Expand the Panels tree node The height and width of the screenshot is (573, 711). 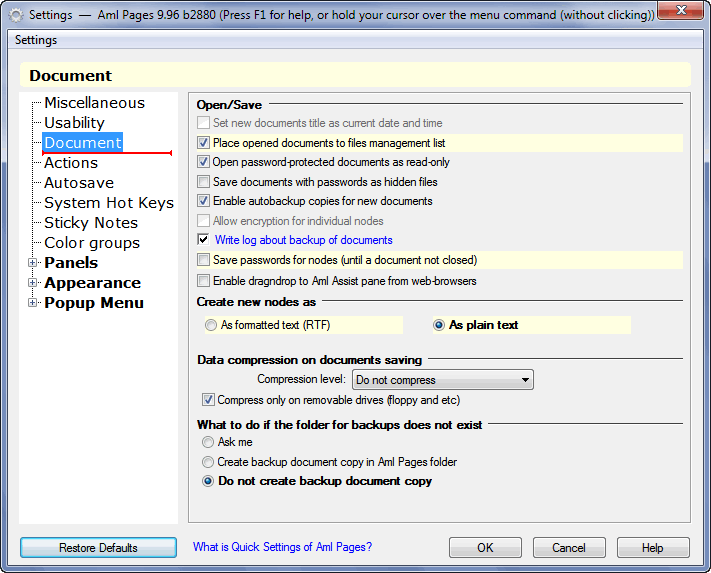click(32, 262)
